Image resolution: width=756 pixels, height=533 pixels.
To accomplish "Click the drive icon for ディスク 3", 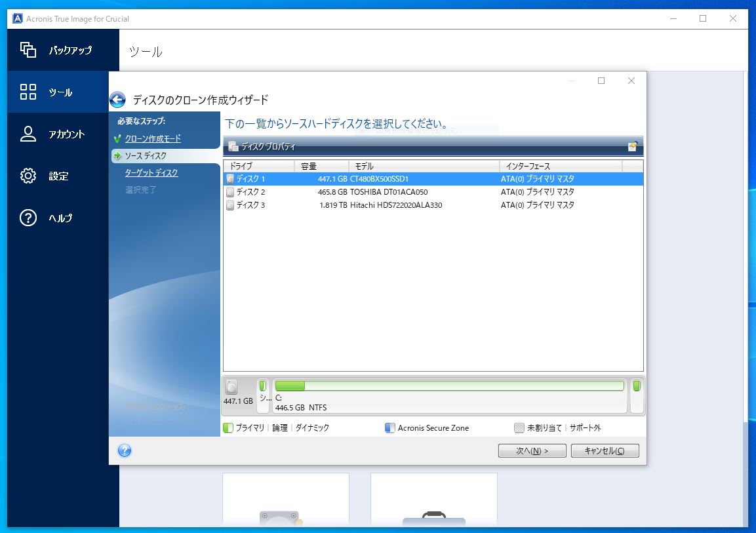I will (x=230, y=205).
